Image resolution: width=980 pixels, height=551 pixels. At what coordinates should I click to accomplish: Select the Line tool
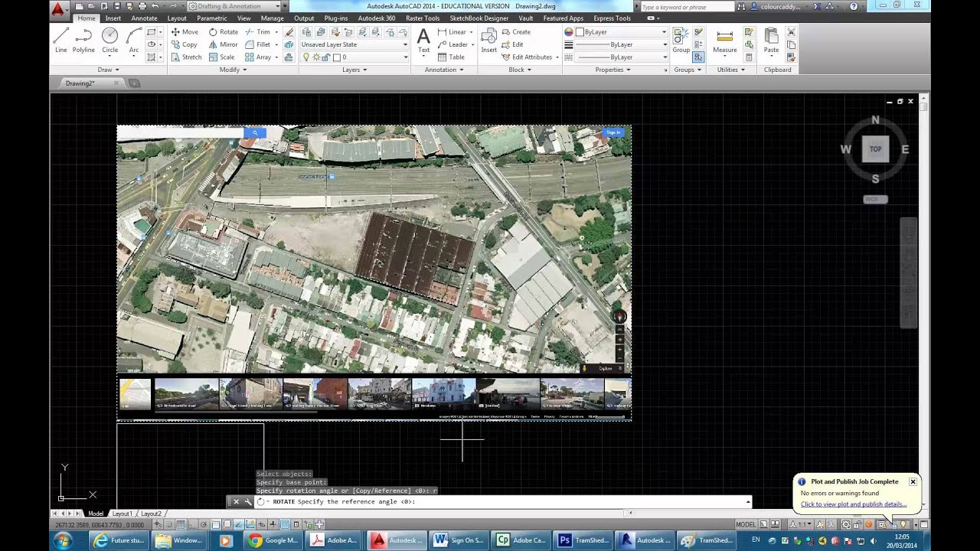[61, 41]
